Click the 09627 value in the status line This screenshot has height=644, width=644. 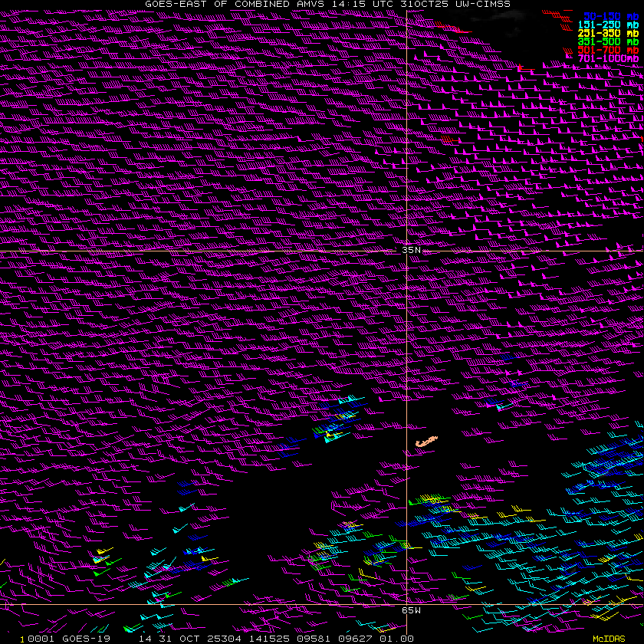[x=355, y=639]
